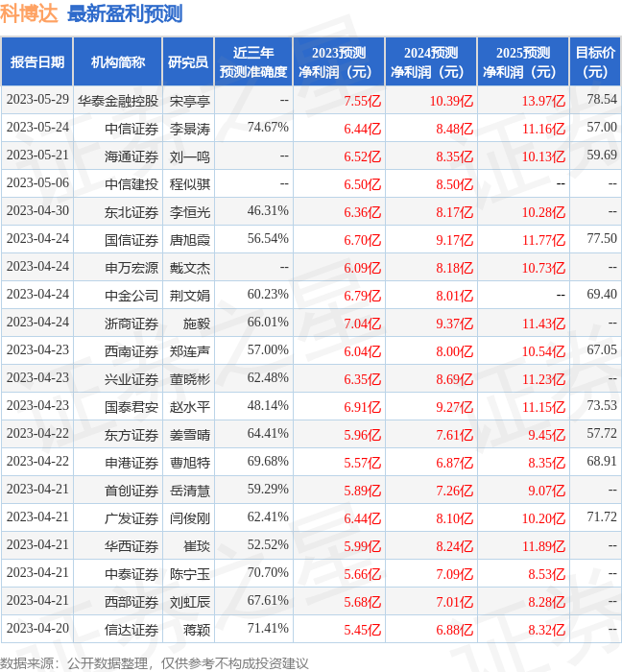Click the 8.32亿 profit value

(x=546, y=631)
